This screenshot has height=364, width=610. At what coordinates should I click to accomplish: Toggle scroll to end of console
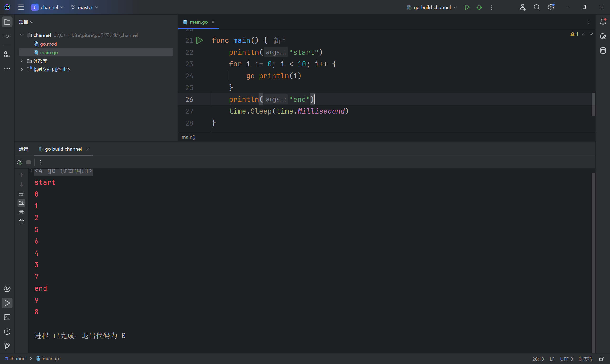[x=21, y=203]
